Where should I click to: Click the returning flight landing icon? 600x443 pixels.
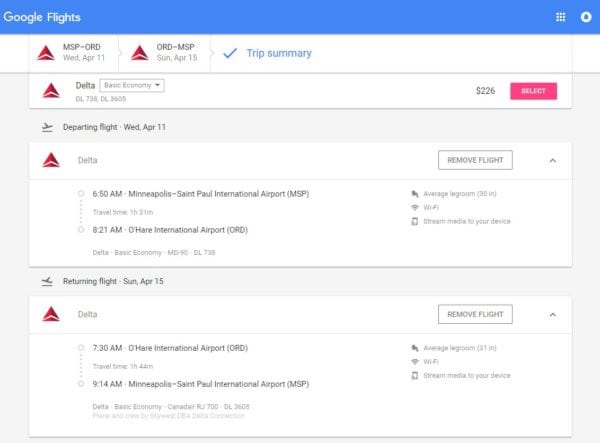[x=47, y=282]
